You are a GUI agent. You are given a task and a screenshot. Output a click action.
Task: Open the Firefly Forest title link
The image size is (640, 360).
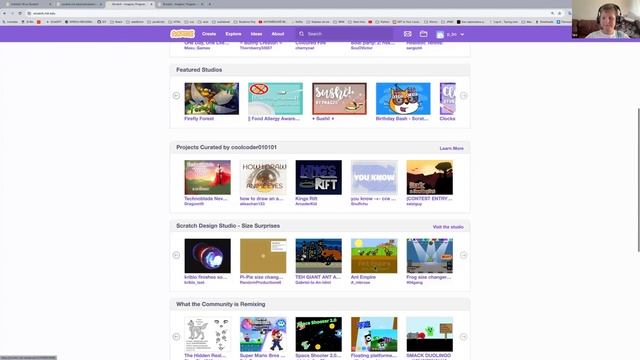coord(199,119)
